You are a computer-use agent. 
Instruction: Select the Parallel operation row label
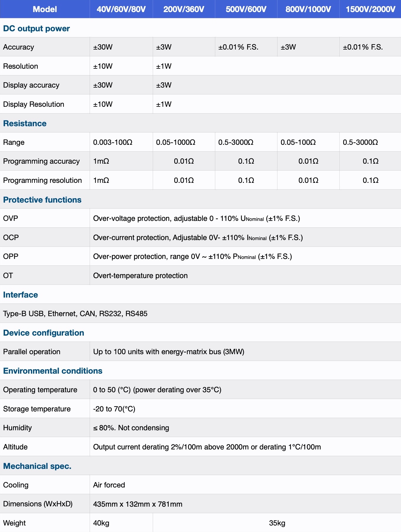click(x=32, y=352)
